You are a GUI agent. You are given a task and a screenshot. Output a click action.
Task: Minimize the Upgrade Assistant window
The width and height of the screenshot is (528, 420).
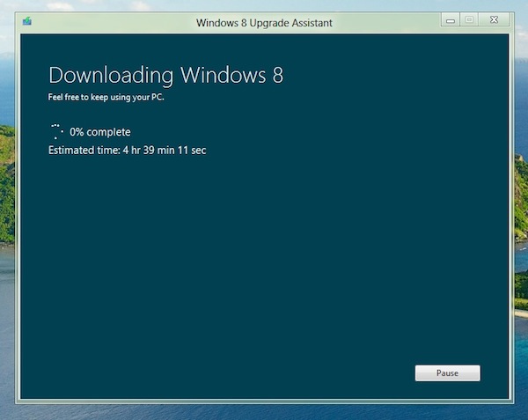tap(451, 20)
